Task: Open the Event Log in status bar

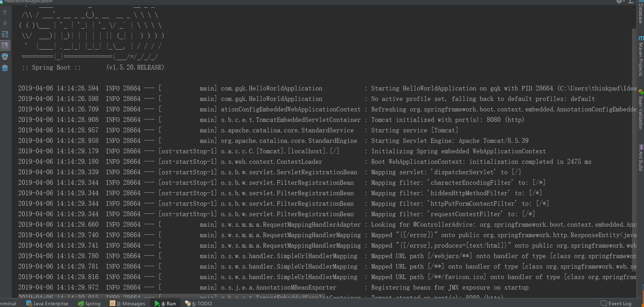Action: pos(616,304)
